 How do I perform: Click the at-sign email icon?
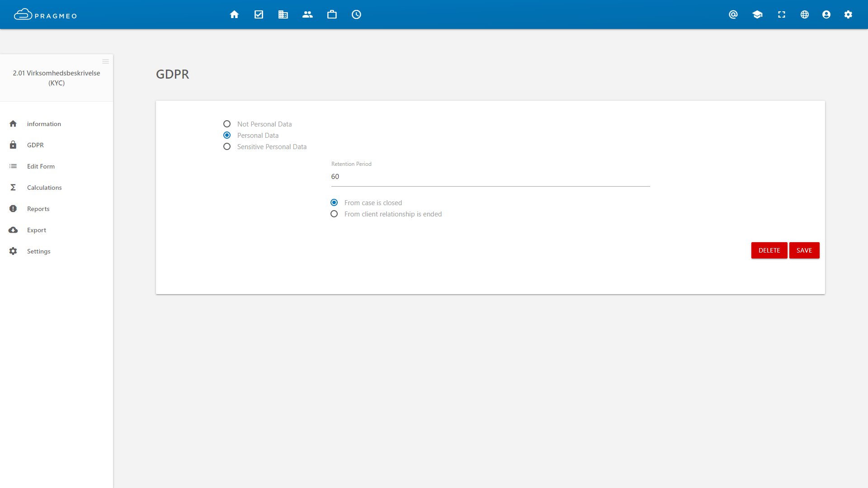[733, 14]
